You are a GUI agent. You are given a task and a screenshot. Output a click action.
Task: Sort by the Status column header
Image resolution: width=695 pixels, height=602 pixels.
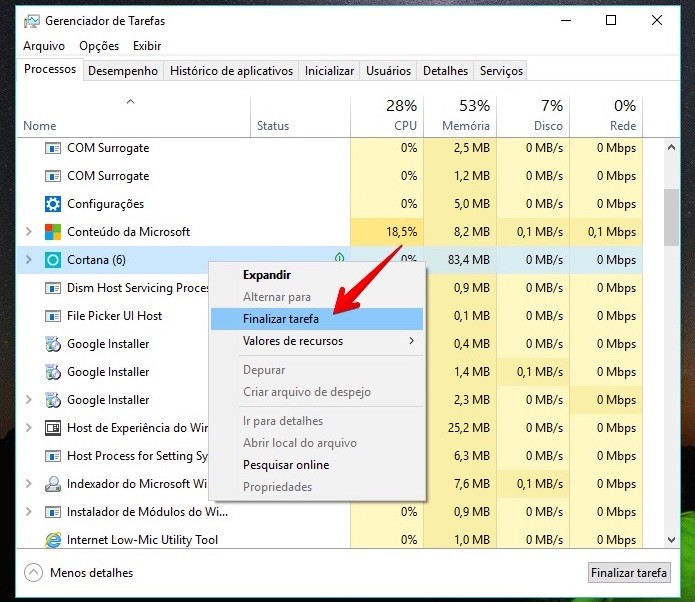(x=301, y=115)
